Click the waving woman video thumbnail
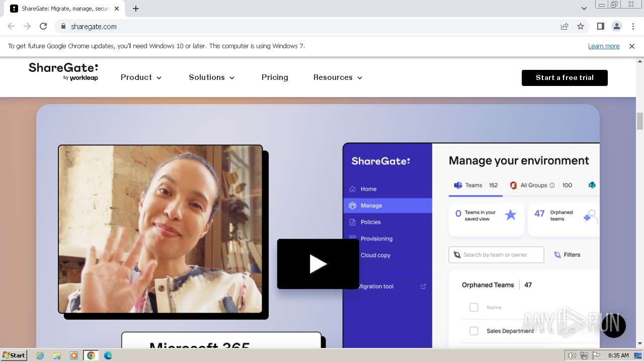Screen dimensions: 644x362 tap(160, 229)
